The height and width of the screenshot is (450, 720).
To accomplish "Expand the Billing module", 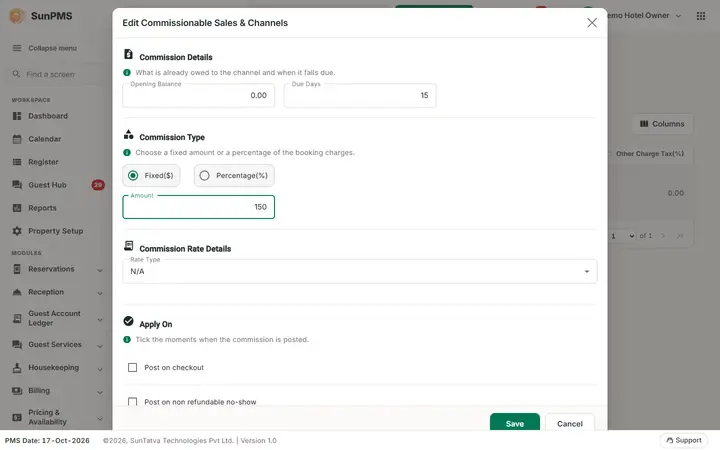I will tap(100, 392).
